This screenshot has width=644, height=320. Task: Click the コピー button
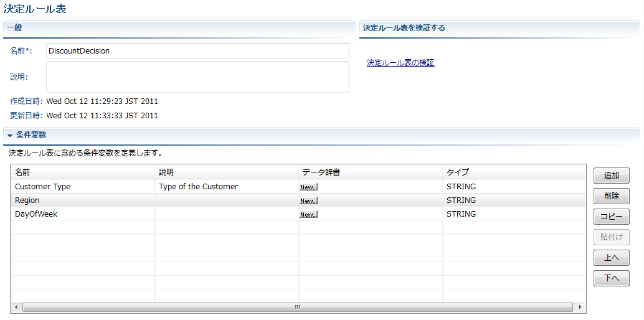point(611,217)
